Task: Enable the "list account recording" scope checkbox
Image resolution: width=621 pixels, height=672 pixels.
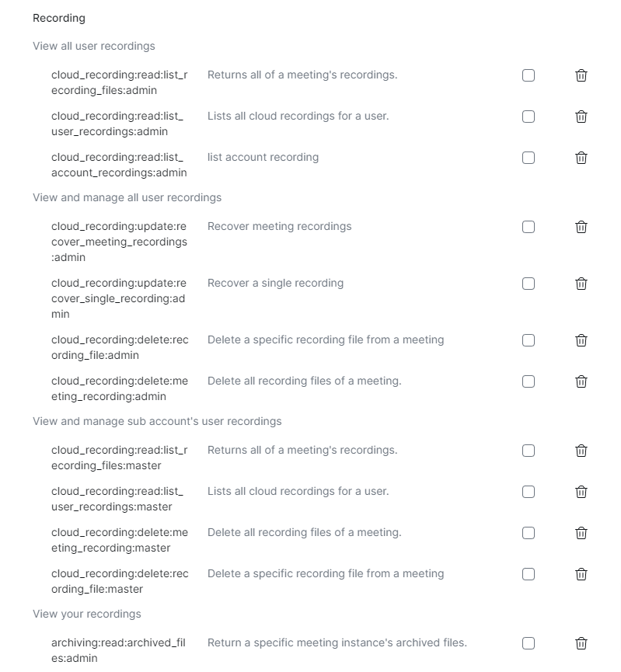Action: 529,158
